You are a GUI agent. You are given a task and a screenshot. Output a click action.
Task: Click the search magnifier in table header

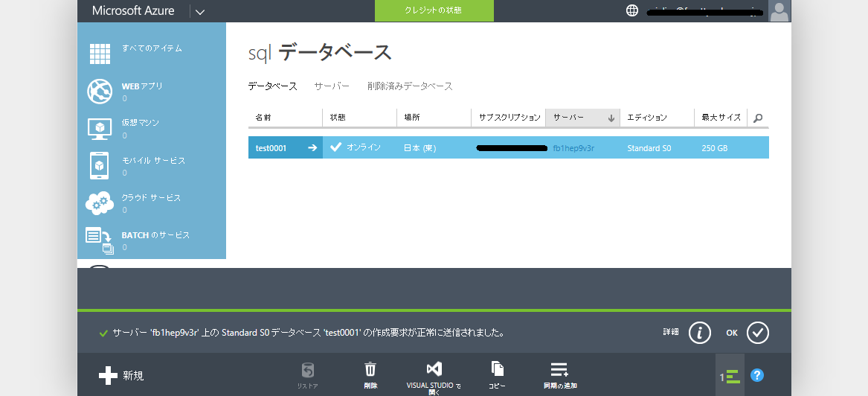click(759, 118)
